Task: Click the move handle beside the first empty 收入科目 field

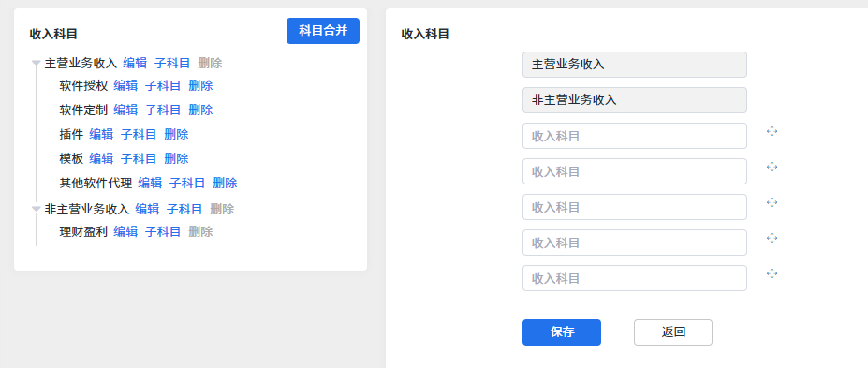Action: point(772,131)
